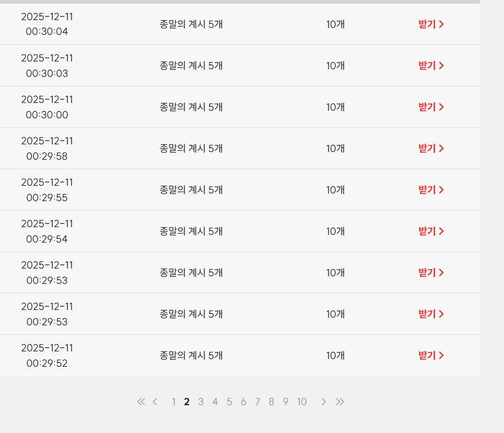Open page 5 of the list
The image size is (504, 433).
229,402
